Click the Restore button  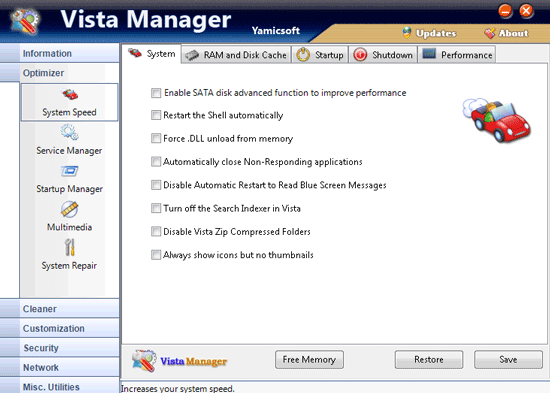click(429, 360)
